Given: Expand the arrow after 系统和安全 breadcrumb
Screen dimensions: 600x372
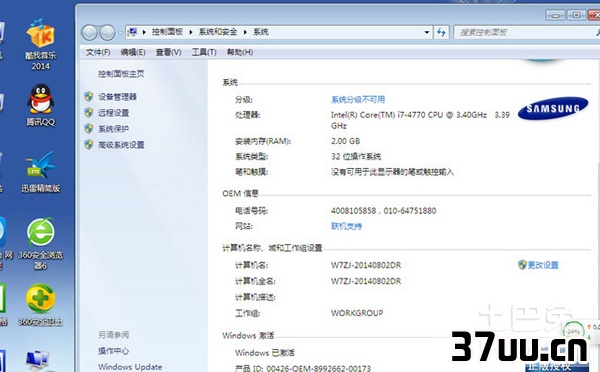Looking at the screenshot, I should point(245,32).
